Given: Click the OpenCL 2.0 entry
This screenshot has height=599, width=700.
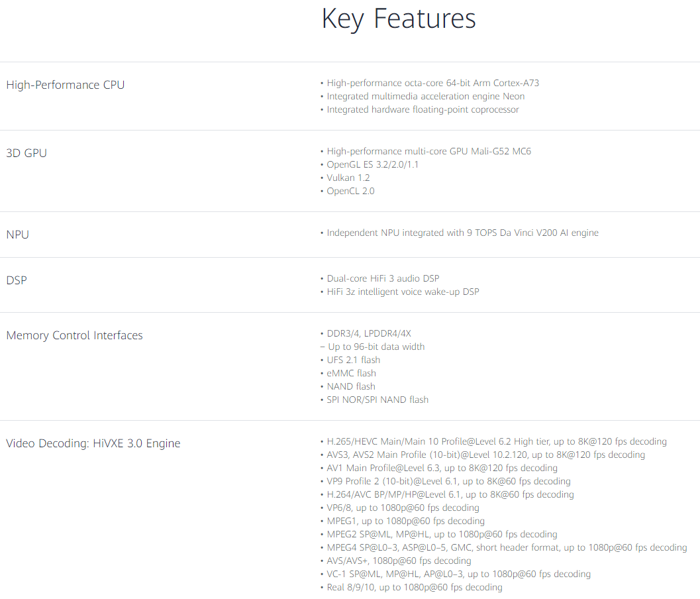Looking at the screenshot, I should pos(350,191).
